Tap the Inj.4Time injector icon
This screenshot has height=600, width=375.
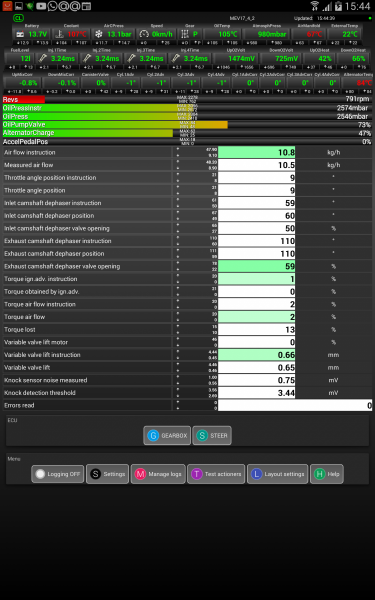click(176, 58)
